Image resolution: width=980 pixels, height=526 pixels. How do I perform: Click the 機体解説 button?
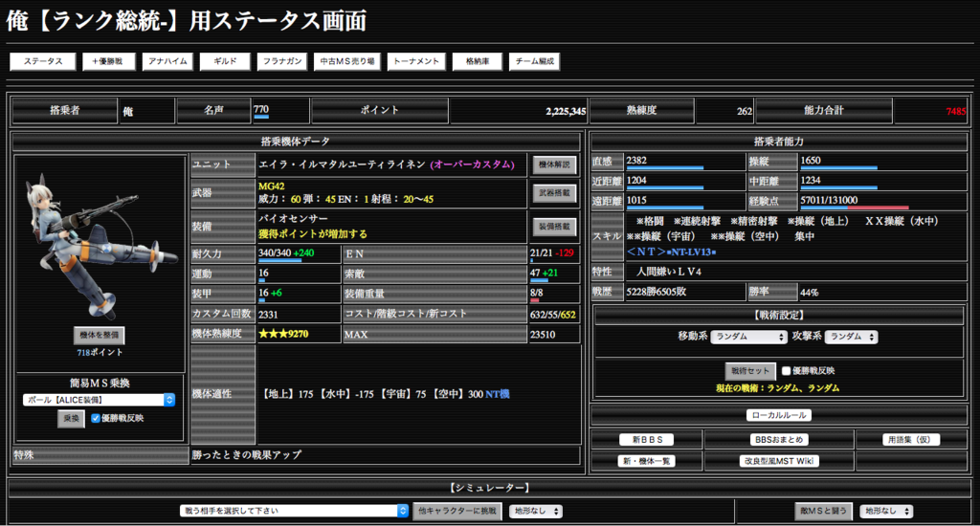click(554, 164)
